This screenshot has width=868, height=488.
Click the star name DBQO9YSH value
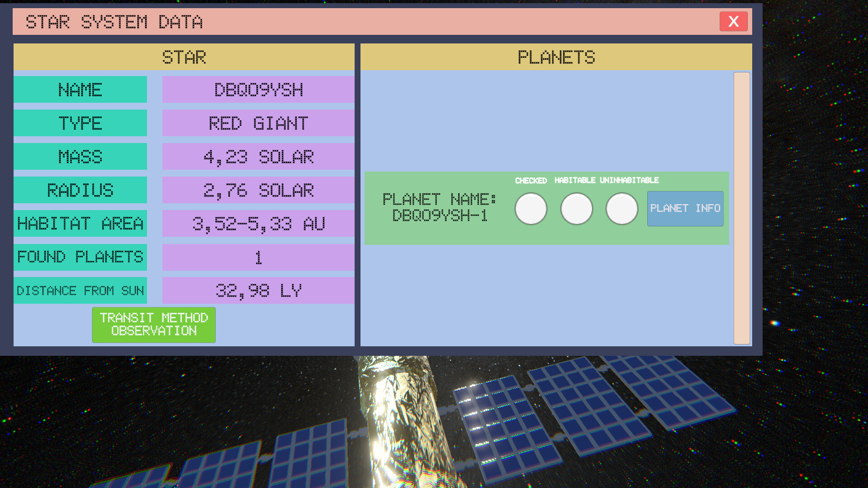click(x=257, y=89)
